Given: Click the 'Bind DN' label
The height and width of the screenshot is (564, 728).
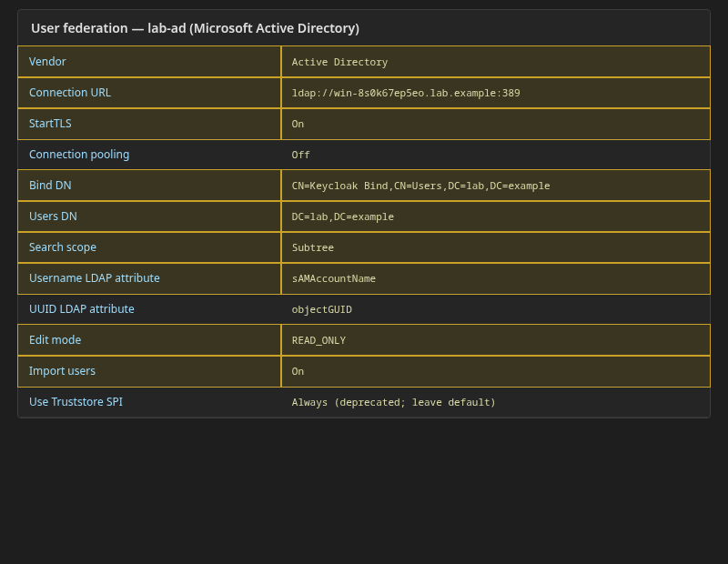Looking at the screenshot, I should coord(50,186).
